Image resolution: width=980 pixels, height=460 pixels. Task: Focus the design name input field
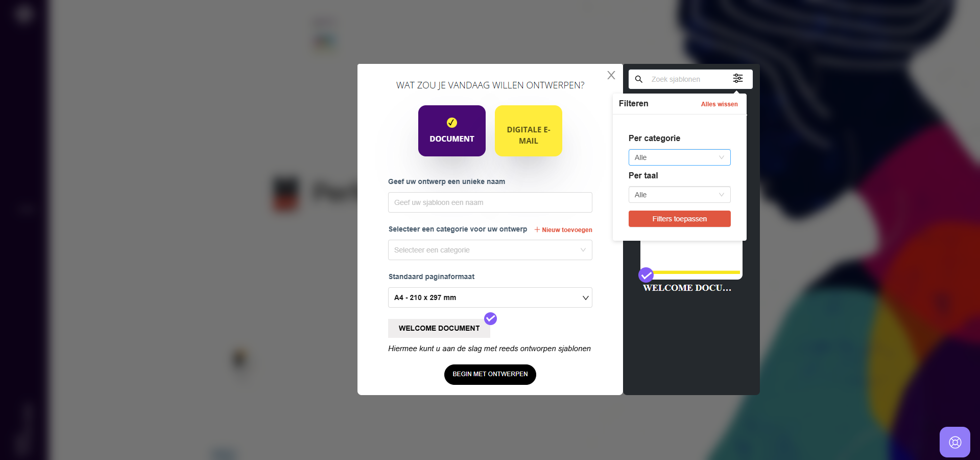point(490,202)
